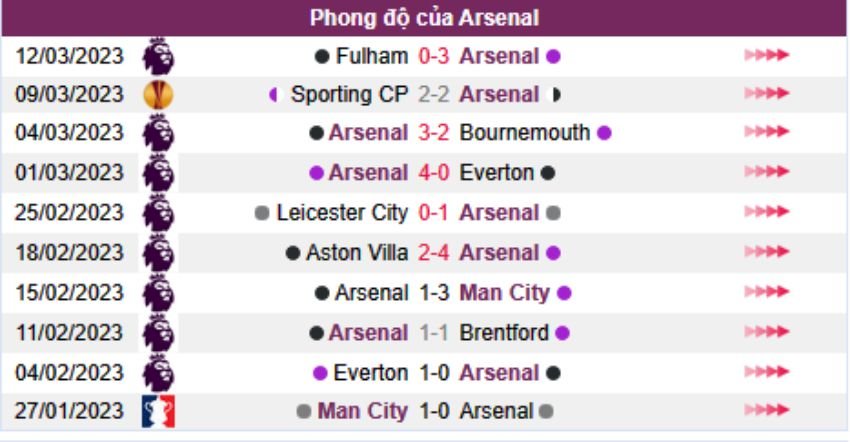Click league icon on 15/02/2023 row

pos(158,293)
